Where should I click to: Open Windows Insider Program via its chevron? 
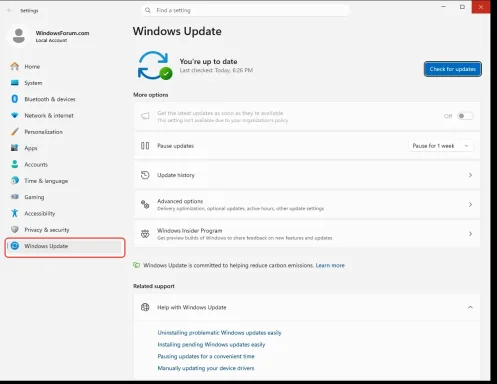click(470, 234)
